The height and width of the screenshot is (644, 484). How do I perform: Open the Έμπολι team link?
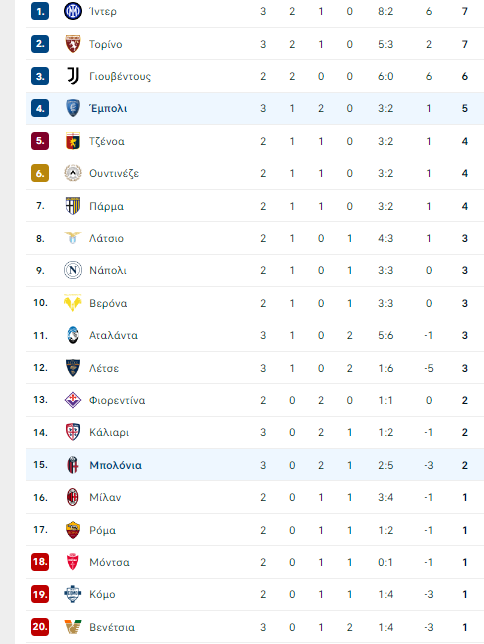pos(108,108)
